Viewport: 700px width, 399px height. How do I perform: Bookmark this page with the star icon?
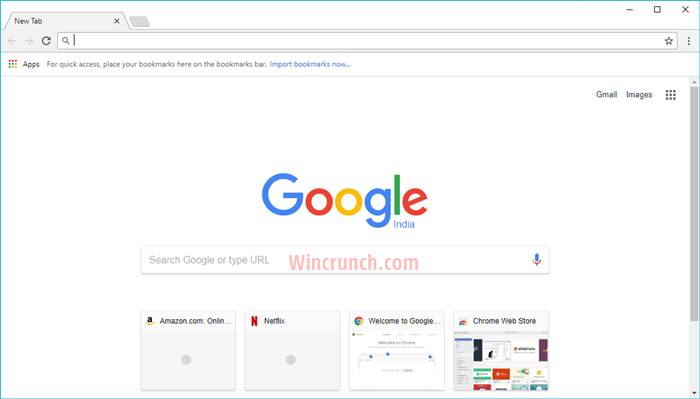(668, 41)
